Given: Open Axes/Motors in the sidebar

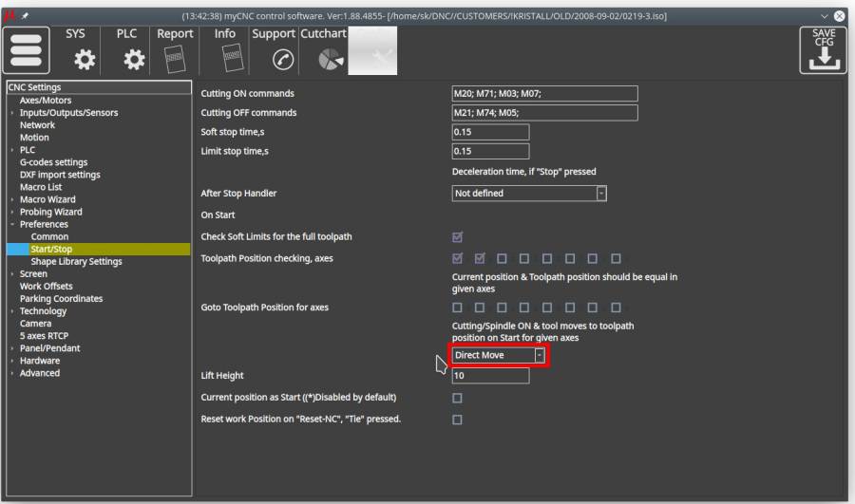Looking at the screenshot, I should click(x=46, y=101).
